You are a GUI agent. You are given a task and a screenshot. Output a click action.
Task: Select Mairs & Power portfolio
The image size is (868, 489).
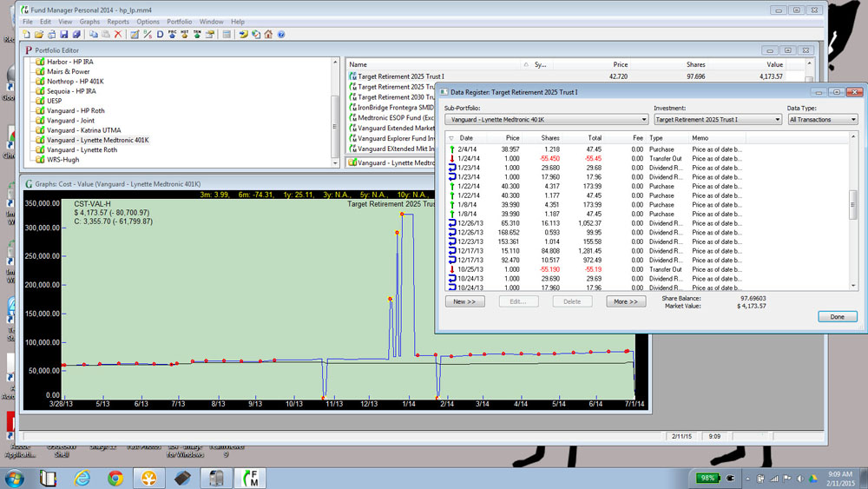click(x=68, y=71)
